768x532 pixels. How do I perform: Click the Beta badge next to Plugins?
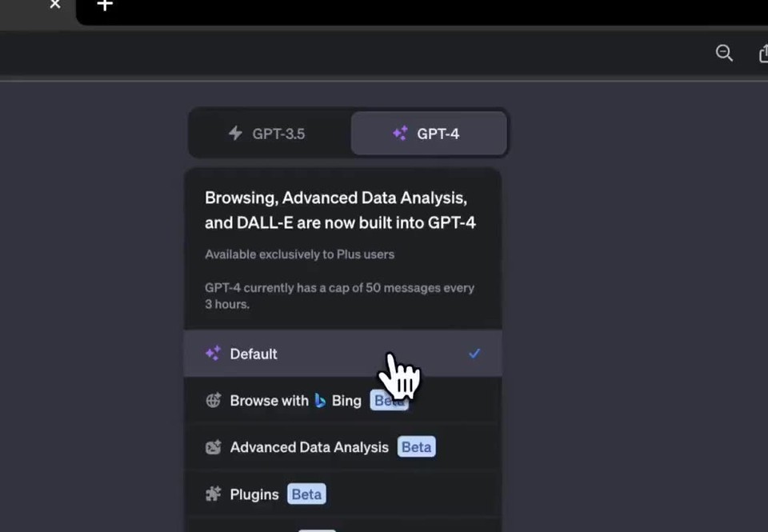click(x=306, y=494)
